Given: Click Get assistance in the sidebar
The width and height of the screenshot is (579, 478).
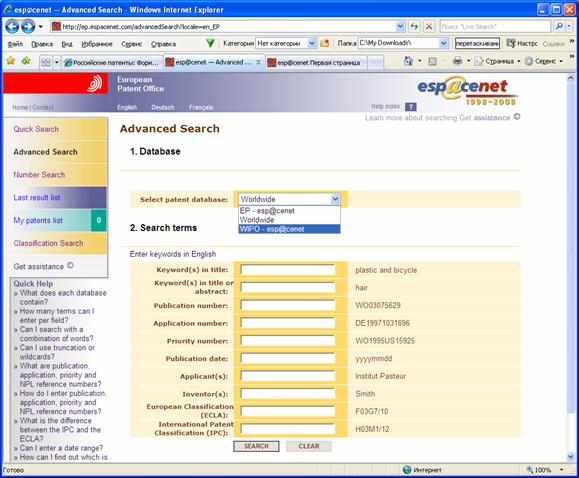Looking at the screenshot, I should 44,266.
